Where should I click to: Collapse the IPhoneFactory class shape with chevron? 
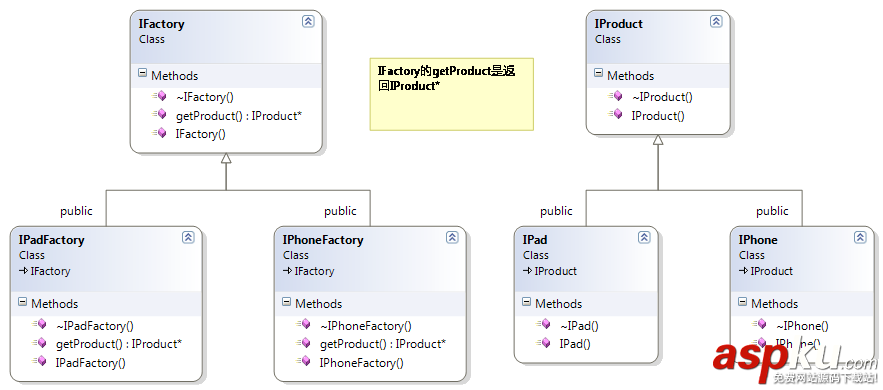coord(452,237)
